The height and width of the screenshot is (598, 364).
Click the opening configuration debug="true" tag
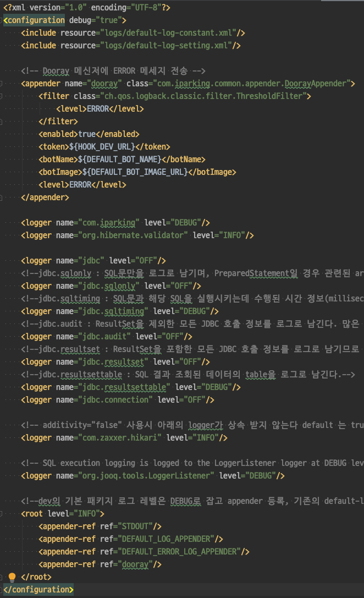click(65, 20)
